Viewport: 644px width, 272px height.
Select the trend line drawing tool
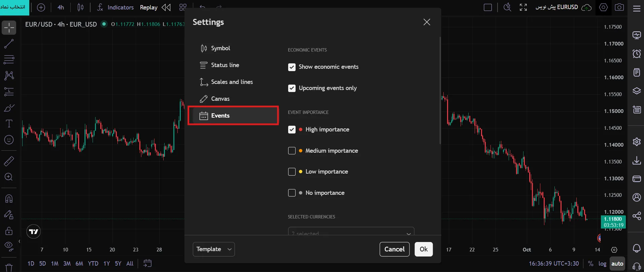pos(9,44)
